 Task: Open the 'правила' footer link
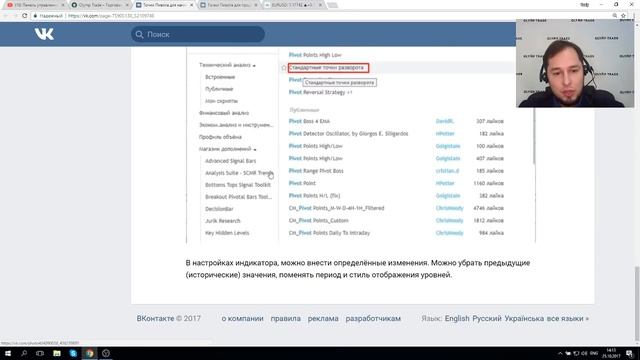tap(285, 318)
